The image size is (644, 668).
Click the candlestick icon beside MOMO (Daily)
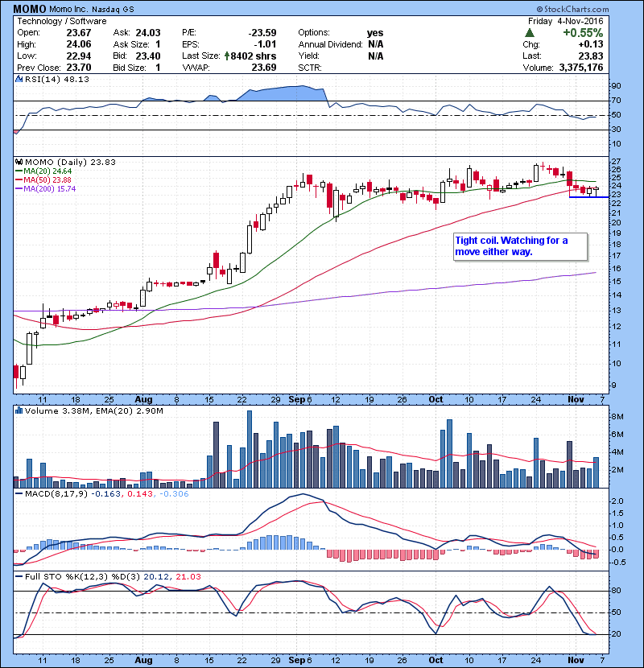(x=19, y=162)
